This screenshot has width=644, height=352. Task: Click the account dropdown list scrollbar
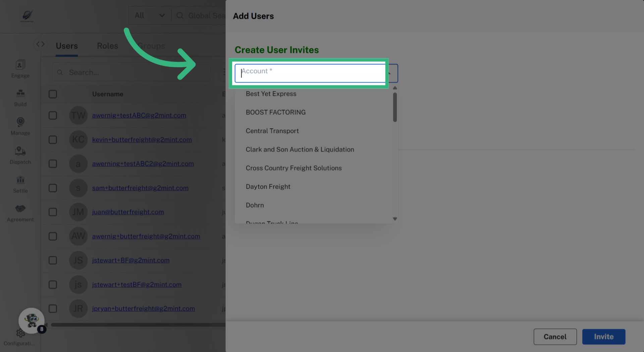point(395,107)
